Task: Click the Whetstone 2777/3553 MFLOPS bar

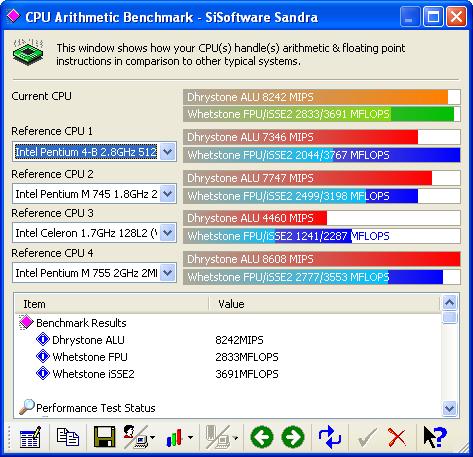Action: tap(322, 277)
